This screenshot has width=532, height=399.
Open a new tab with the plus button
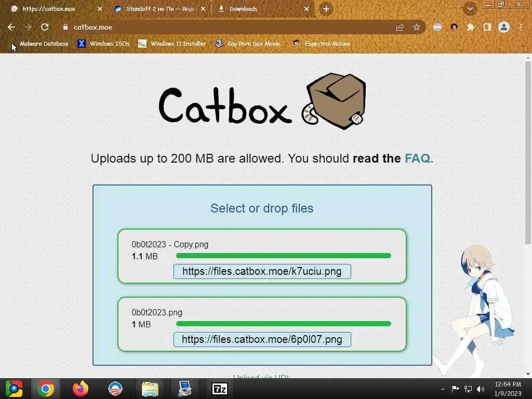click(326, 9)
